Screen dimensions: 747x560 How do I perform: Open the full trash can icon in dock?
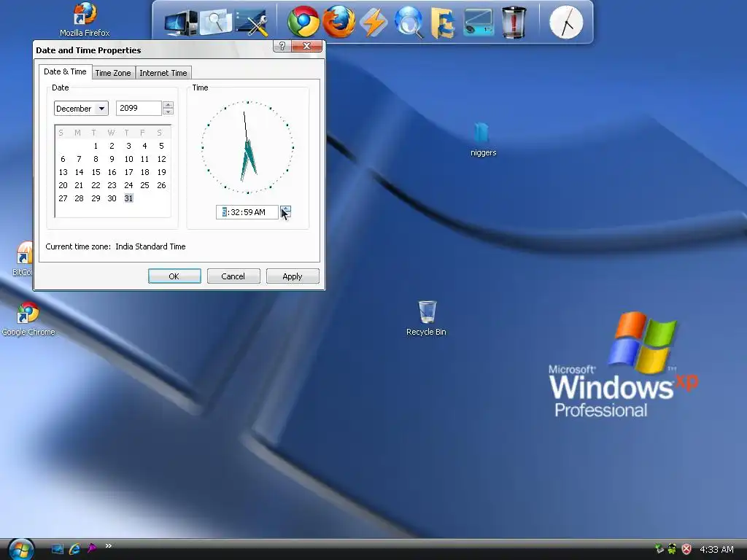(514, 22)
